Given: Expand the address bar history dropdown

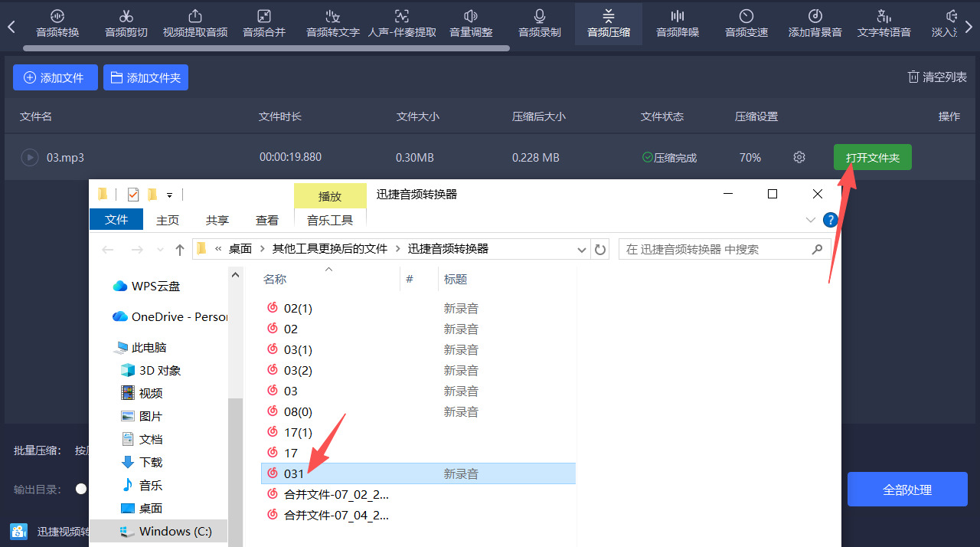Looking at the screenshot, I should pyautogui.click(x=582, y=249).
